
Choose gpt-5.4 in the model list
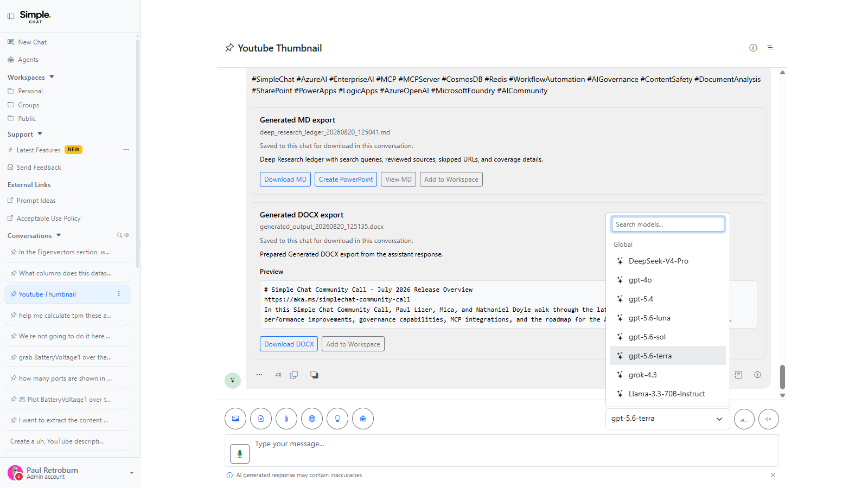[x=668, y=299]
